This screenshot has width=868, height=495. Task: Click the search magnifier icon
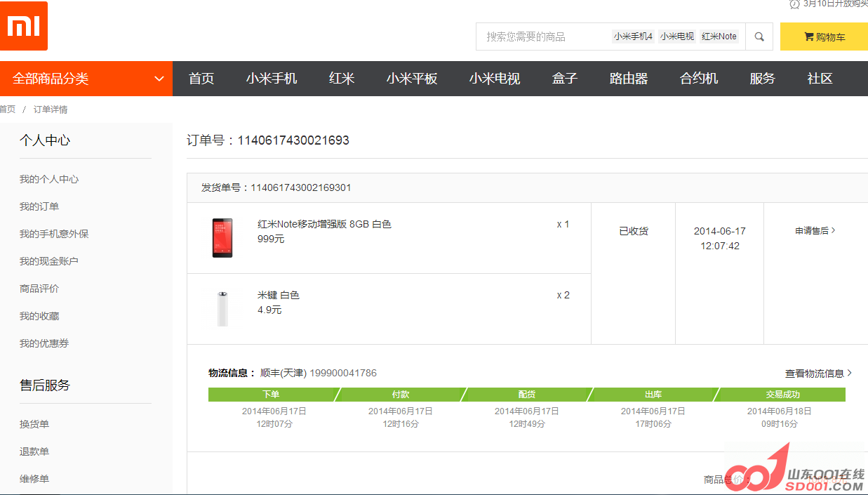(x=759, y=37)
